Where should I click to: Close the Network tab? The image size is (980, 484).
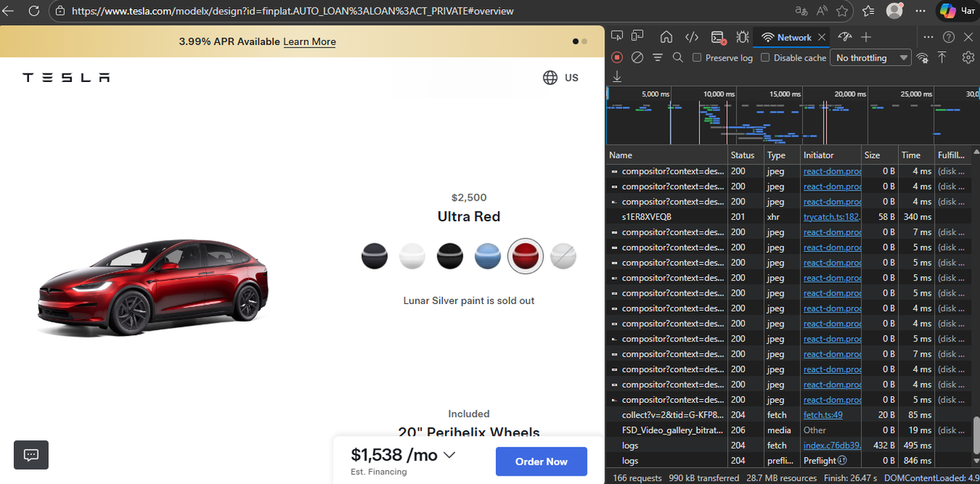821,37
